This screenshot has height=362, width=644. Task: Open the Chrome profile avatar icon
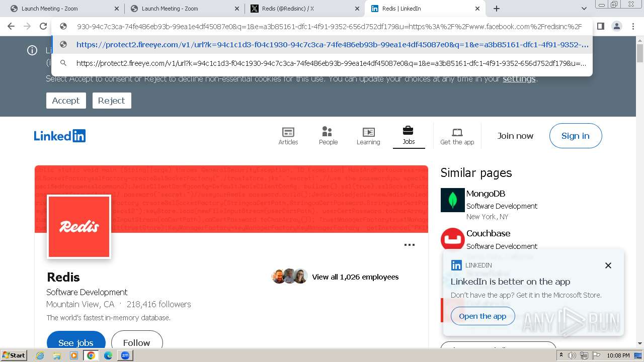616,26
